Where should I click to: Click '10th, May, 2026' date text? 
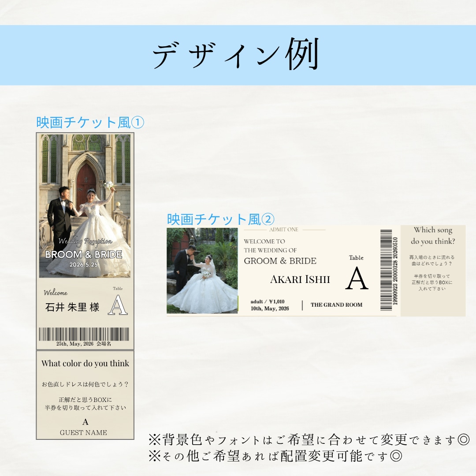[270, 309]
